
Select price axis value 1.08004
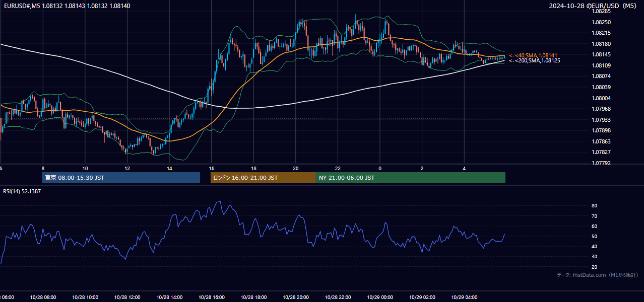(x=602, y=98)
